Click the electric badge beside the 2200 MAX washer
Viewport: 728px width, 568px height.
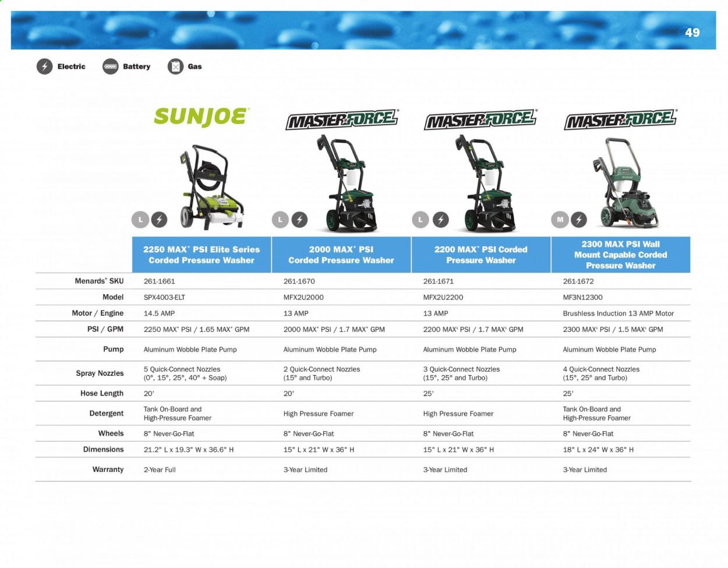(x=440, y=220)
